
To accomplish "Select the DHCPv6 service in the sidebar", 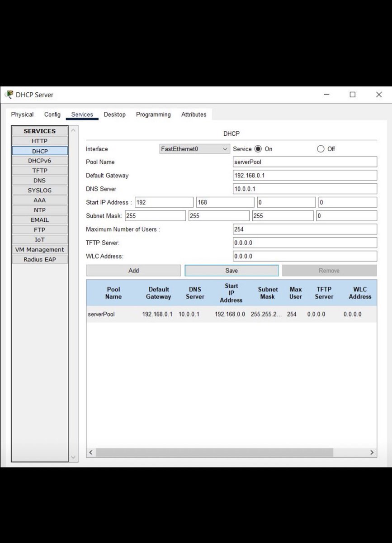I will click(39, 160).
